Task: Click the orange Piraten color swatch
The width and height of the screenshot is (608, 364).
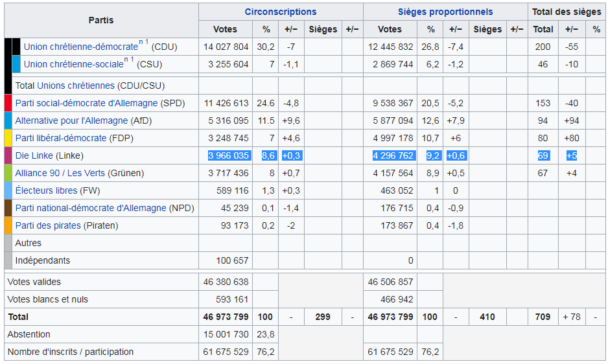Action: point(8,225)
